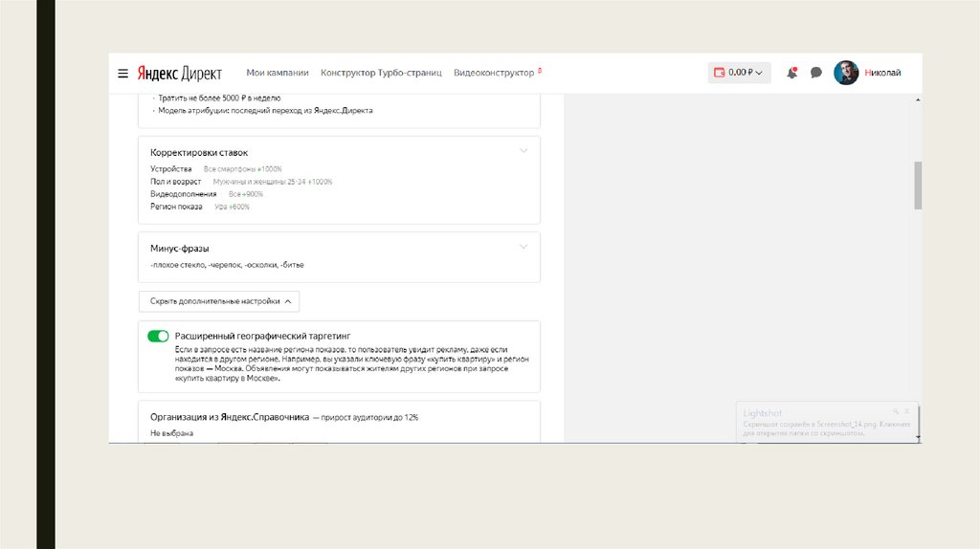Open the 0.00 ₽ balance dropdown

(x=739, y=73)
